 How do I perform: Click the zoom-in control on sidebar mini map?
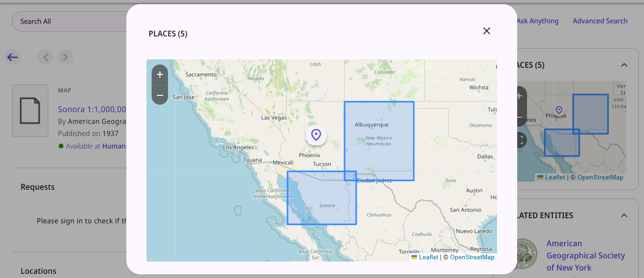click(x=519, y=96)
